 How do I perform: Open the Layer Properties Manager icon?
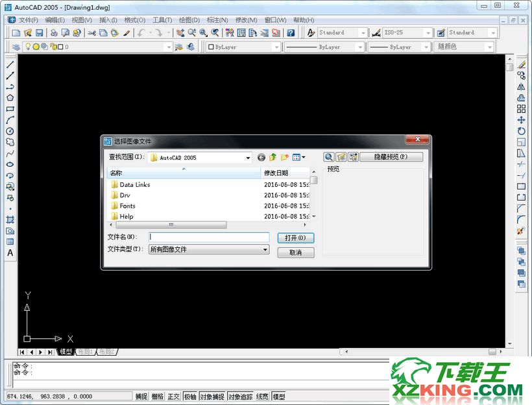point(16,47)
